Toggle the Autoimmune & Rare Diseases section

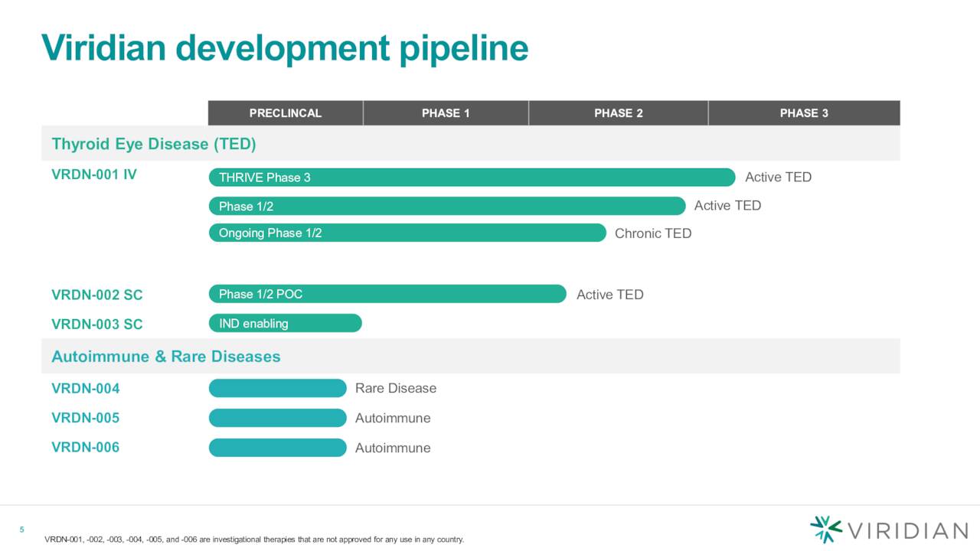(x=165, y=356)
